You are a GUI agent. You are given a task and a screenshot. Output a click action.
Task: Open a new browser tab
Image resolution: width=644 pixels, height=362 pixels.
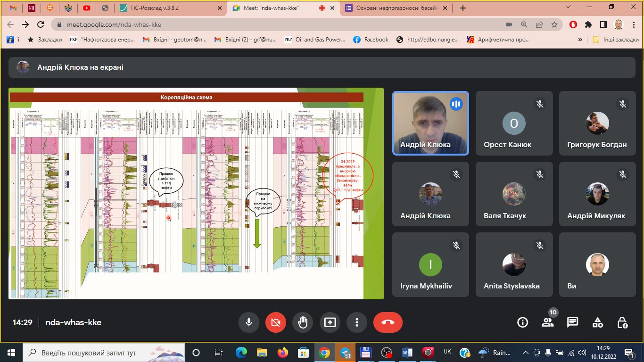[x=463, y=8]
